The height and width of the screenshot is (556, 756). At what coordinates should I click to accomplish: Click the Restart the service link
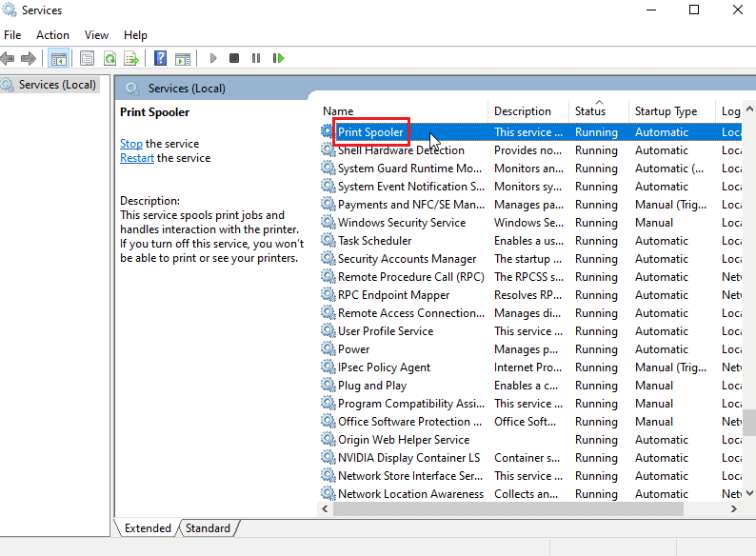point(137,158)
